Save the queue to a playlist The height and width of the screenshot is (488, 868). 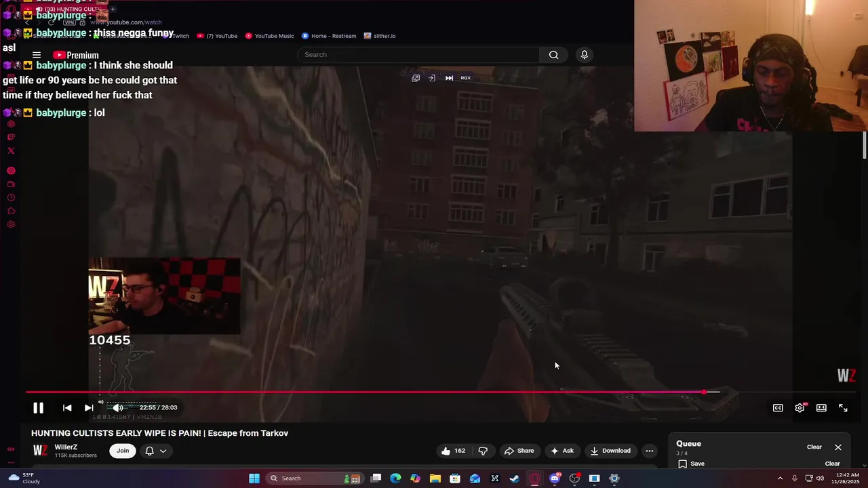click(x=691, y=464)
